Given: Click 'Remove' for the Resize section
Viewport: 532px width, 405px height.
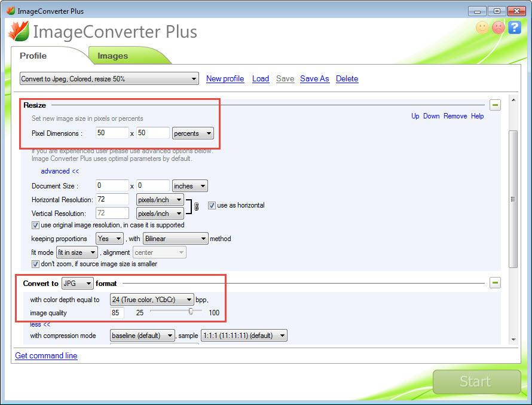Looking at the screenshot, I should [455, 116].
